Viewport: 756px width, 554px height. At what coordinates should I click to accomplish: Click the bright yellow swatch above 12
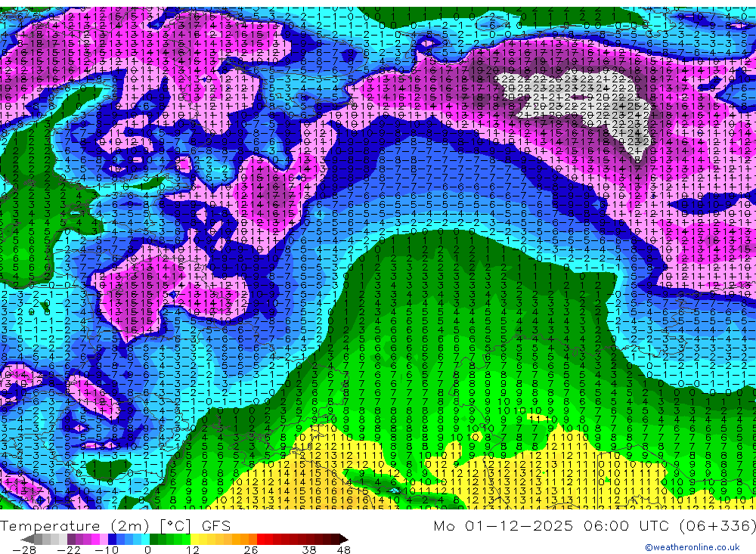tap(195, 539)
